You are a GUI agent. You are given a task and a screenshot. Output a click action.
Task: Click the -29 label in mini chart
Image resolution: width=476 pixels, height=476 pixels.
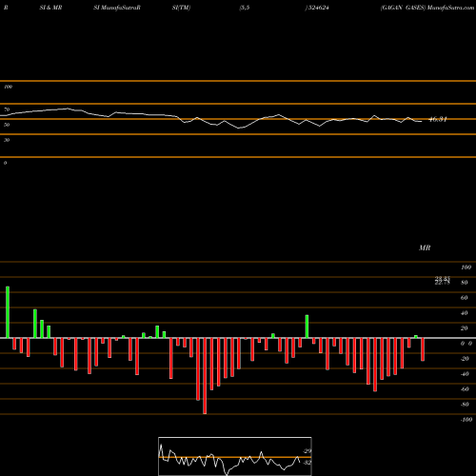tap(307, 451)
